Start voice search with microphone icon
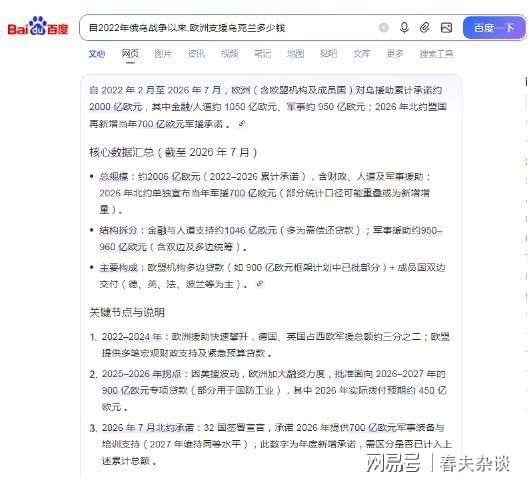The height and width of the screenshot is (483, 529). 404,28
